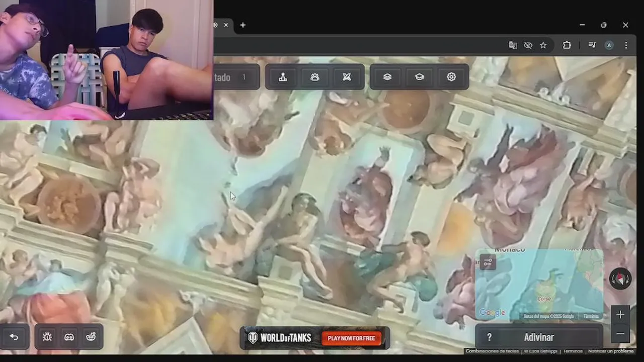Bookmark the page with the star
644x362 pixels.
543,45
